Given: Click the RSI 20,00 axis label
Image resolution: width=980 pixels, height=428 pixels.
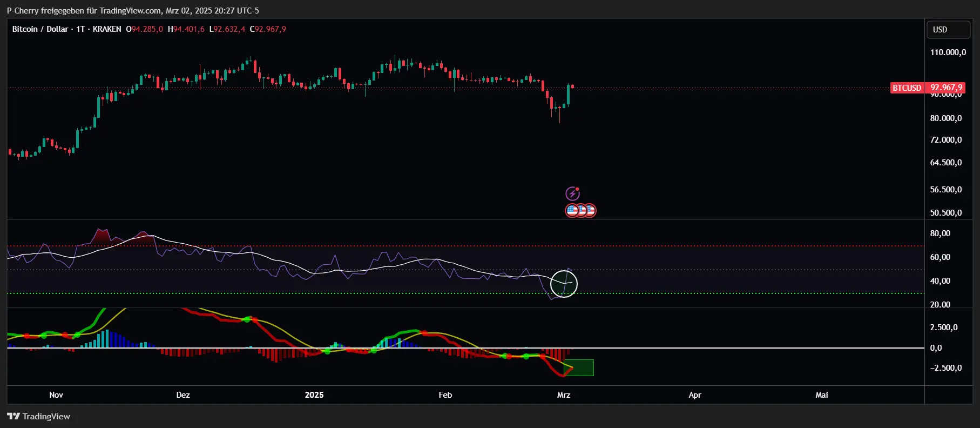Looking at the screenshot, I should click(940, 305).
